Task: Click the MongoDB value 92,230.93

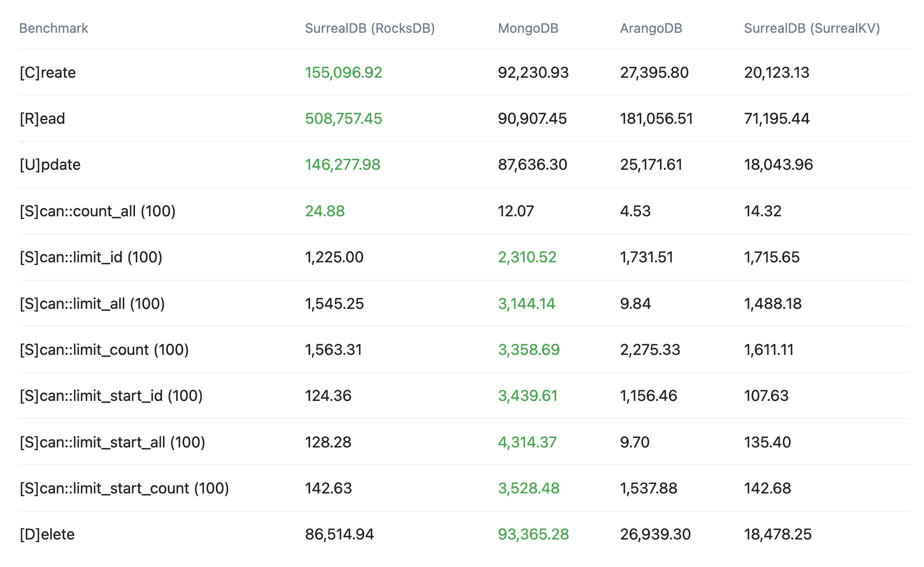Action: (x=533, y=72)
